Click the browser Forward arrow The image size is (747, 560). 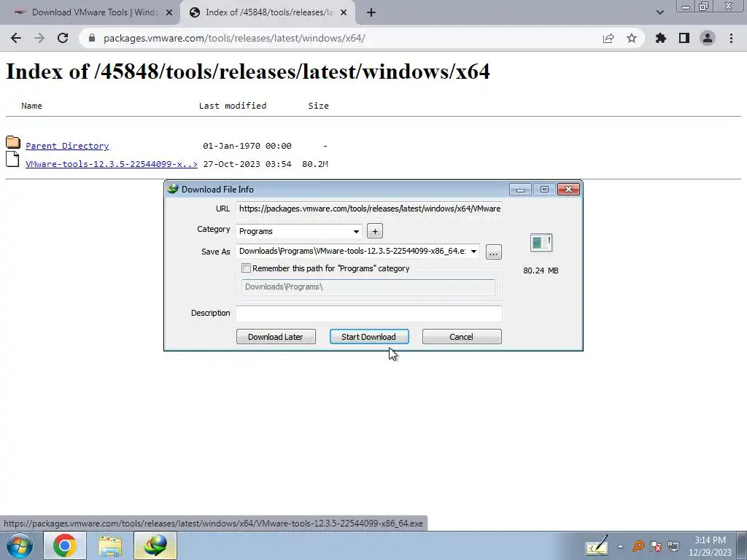click(x=39, y=38)
